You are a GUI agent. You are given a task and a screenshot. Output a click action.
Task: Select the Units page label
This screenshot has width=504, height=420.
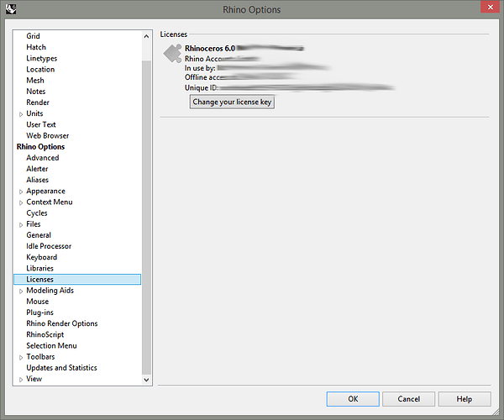coord(34,113)
